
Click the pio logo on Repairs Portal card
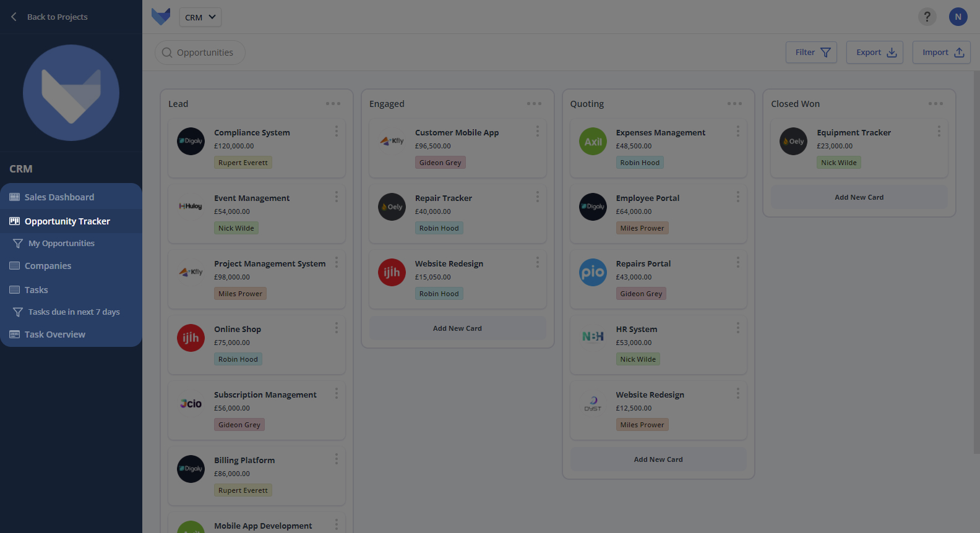[593, 272]
